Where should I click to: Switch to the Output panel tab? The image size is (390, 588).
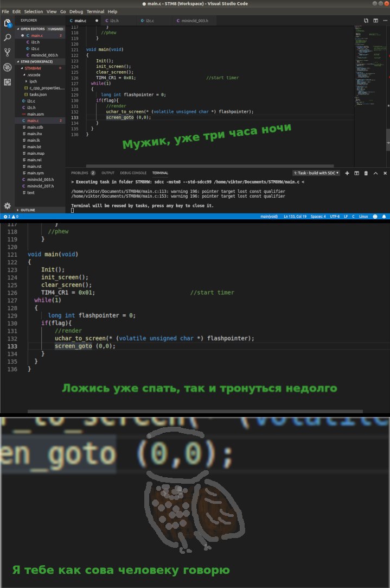(108, 173)
